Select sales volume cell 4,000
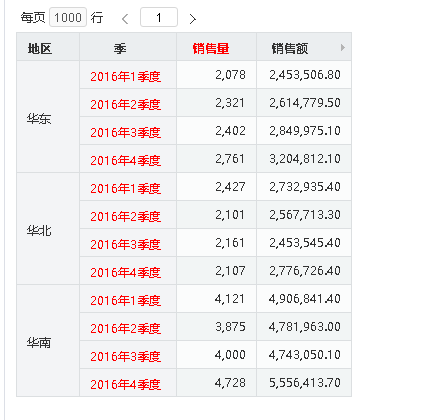 tap(216, 355)
